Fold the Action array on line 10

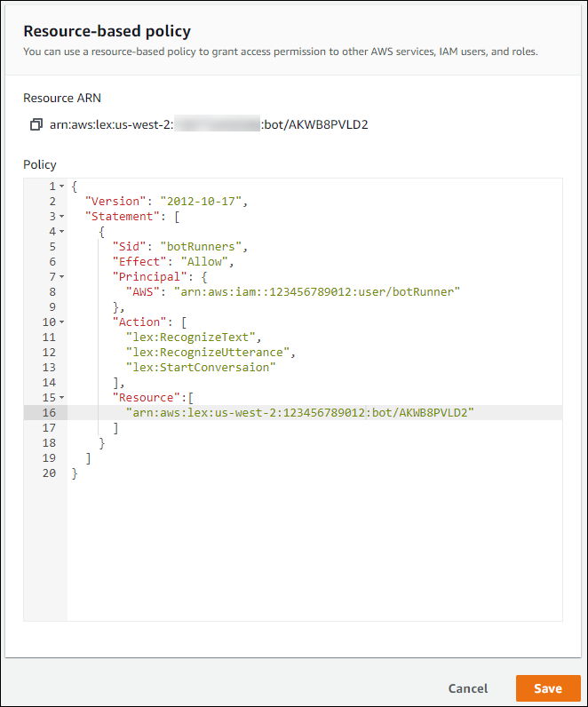coord(61,322)
